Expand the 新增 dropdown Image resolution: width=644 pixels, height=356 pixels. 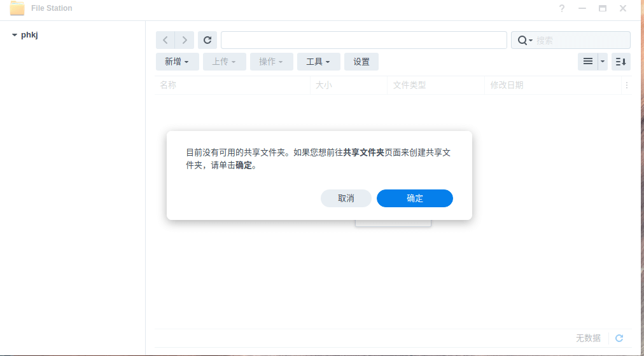point(177,62)
